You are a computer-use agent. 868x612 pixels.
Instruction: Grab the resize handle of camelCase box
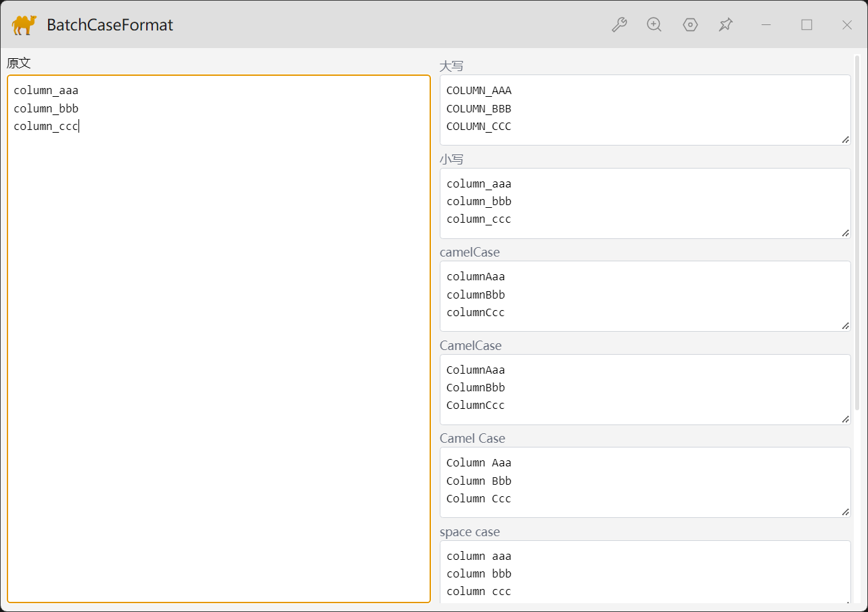[845, 326]
